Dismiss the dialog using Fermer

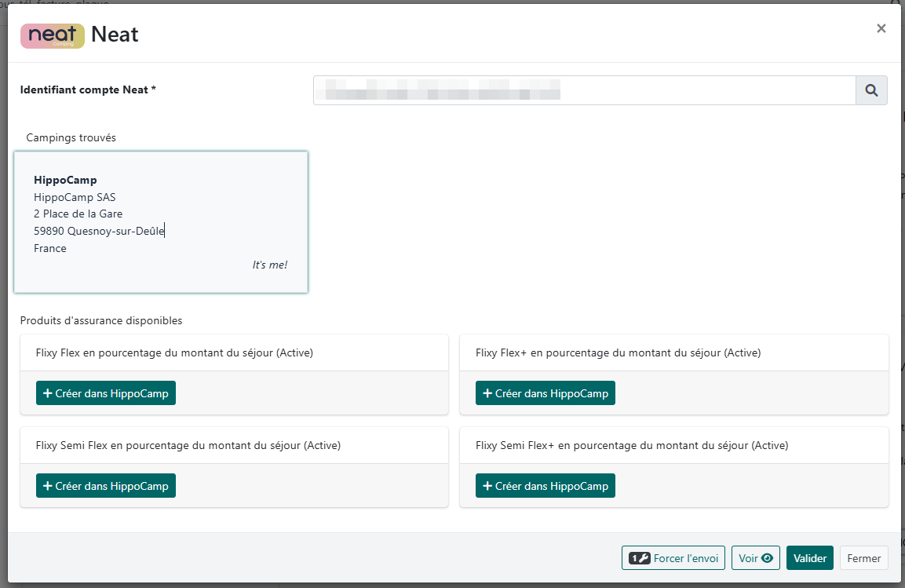click(x=863, y=558)
